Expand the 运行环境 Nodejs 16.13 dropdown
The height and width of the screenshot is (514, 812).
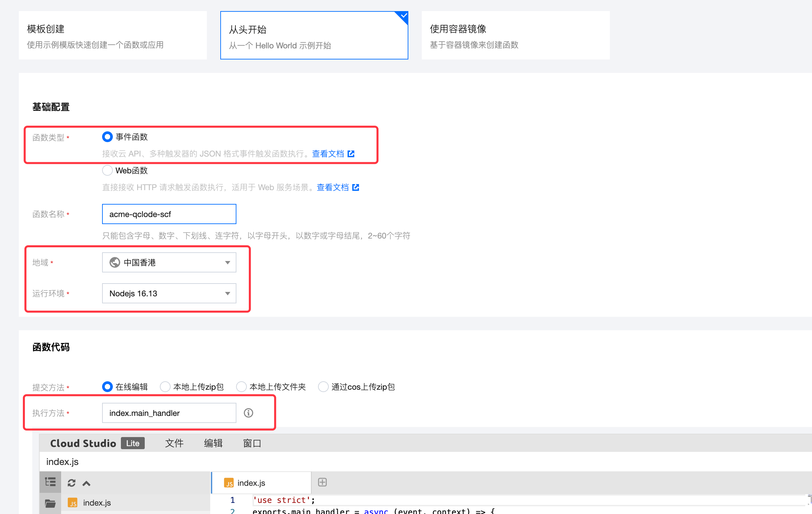pyautogui.click(x=169, y=293)
